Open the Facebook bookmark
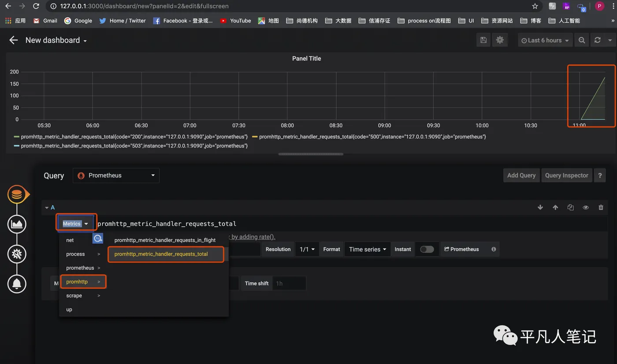The width and height of the screenshot is (617, 364). point(183,21)
